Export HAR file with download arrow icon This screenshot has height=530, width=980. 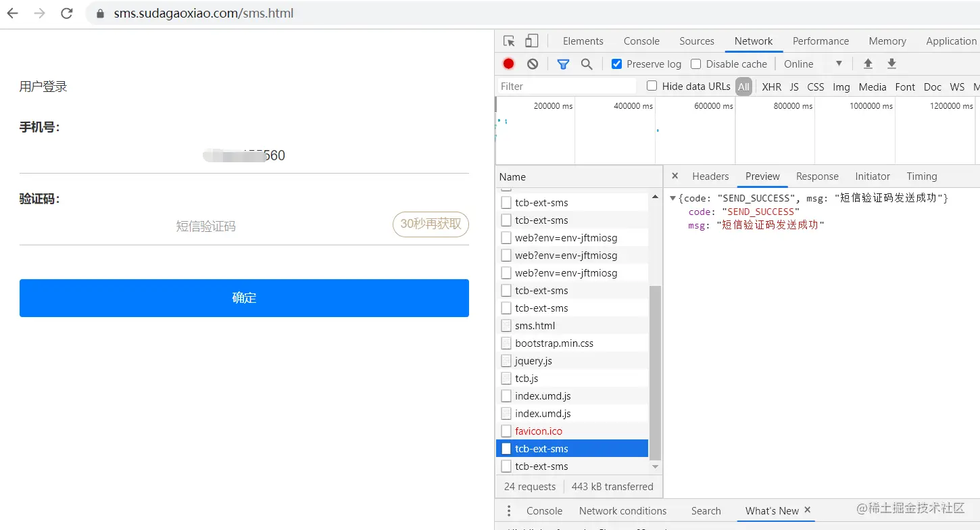click(x=891, y=64)
